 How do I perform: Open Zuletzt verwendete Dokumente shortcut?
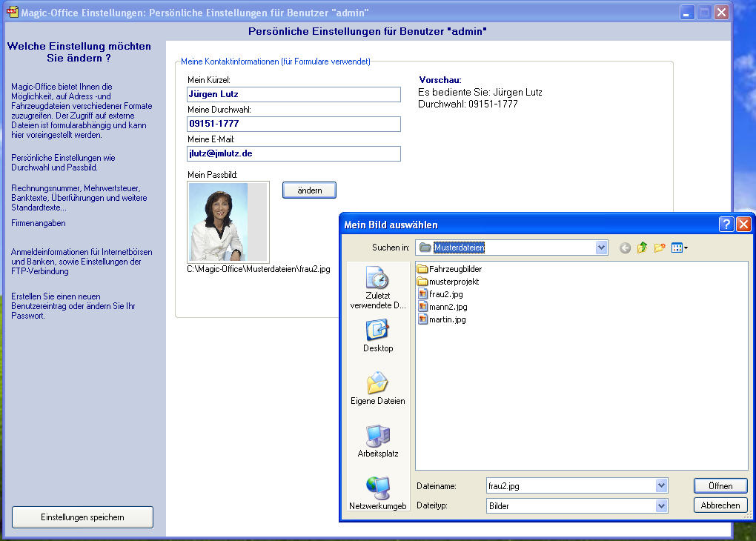pos(378,288)
